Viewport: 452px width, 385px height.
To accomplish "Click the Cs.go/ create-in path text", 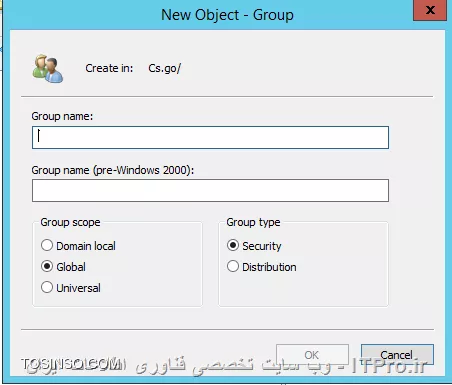I will (164, 68).
